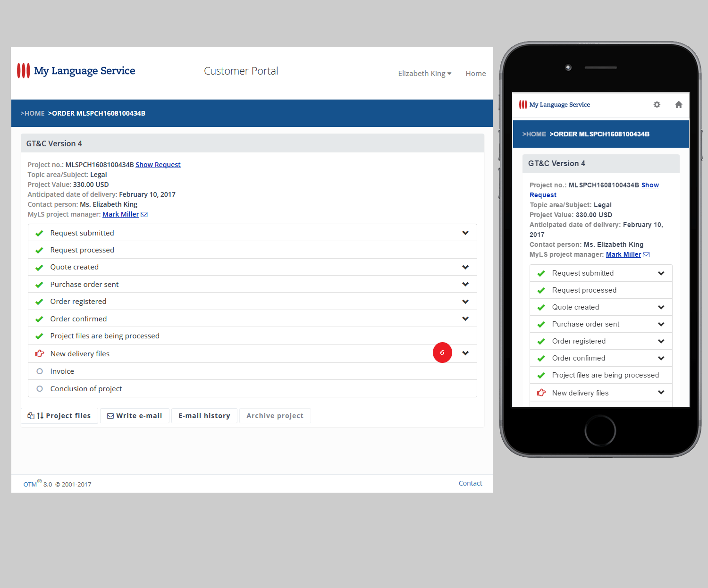Go to Home in top navigation

tap(476, 74)
